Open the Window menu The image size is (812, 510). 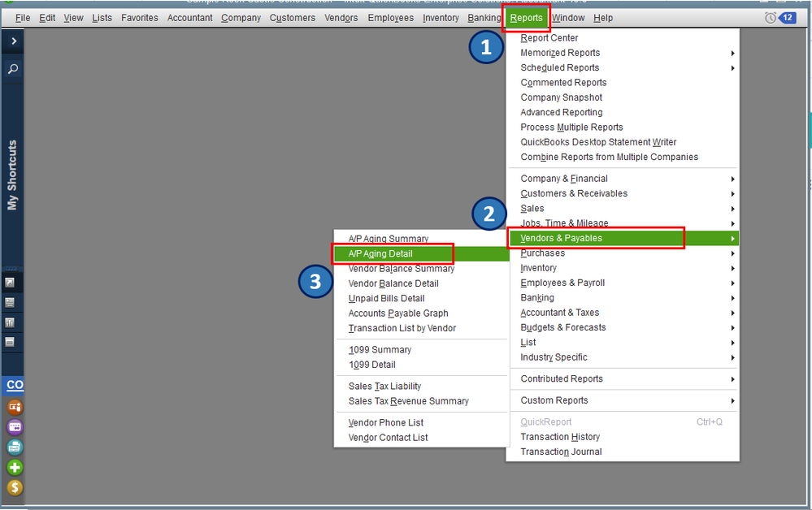[568, 18]
